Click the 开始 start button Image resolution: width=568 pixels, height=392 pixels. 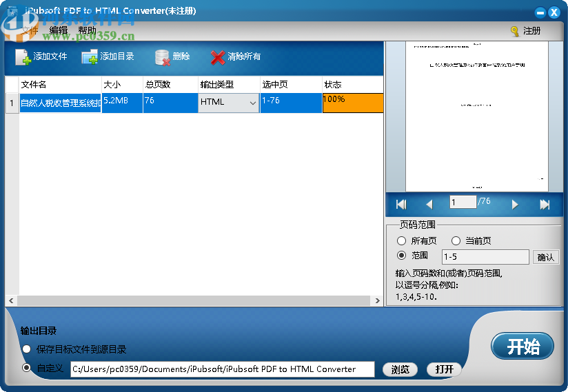tap(523, 346)
